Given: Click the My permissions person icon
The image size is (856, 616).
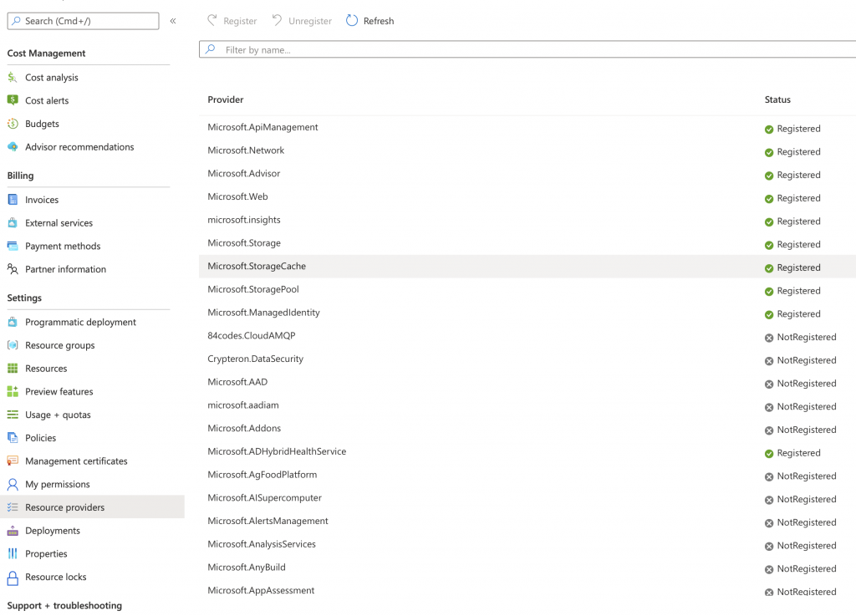Looking at the screenshot, I should pyautogui.click(x=13, y=484).
